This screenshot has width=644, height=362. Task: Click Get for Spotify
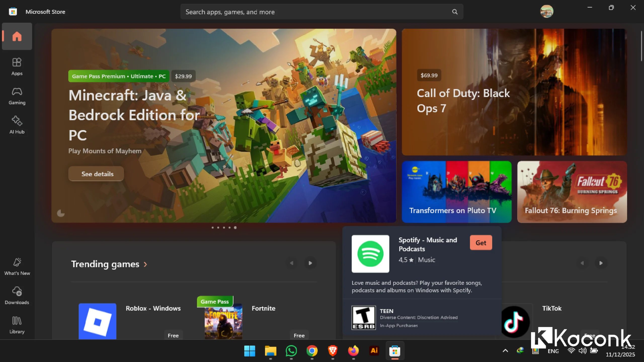[481, 243]
